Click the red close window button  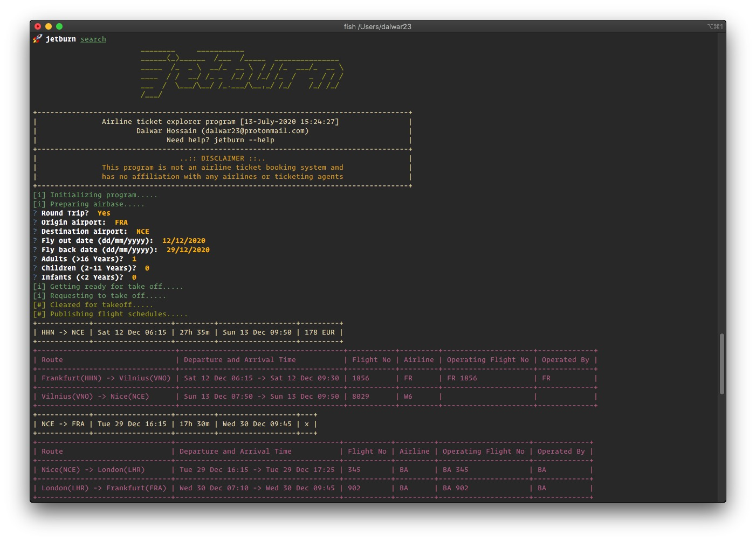(38, 26)
